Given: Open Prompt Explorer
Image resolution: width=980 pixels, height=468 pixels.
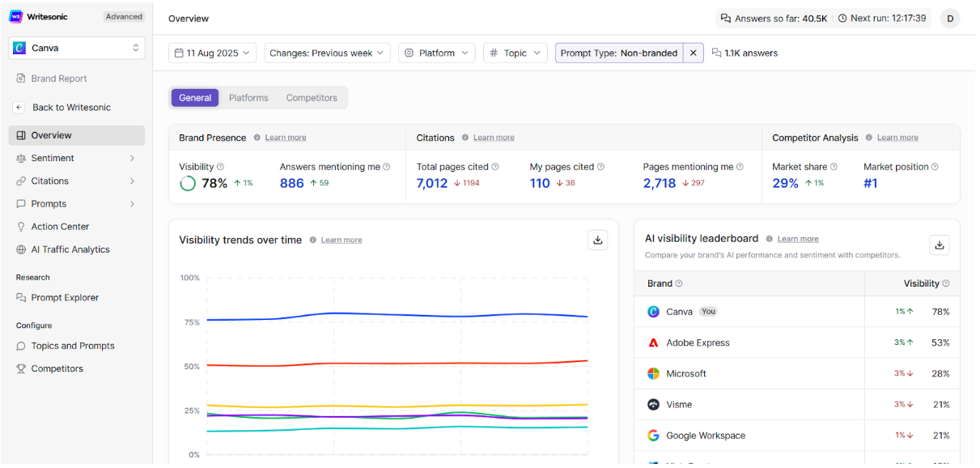Looking at the screenshot, I should pos(65,297).
